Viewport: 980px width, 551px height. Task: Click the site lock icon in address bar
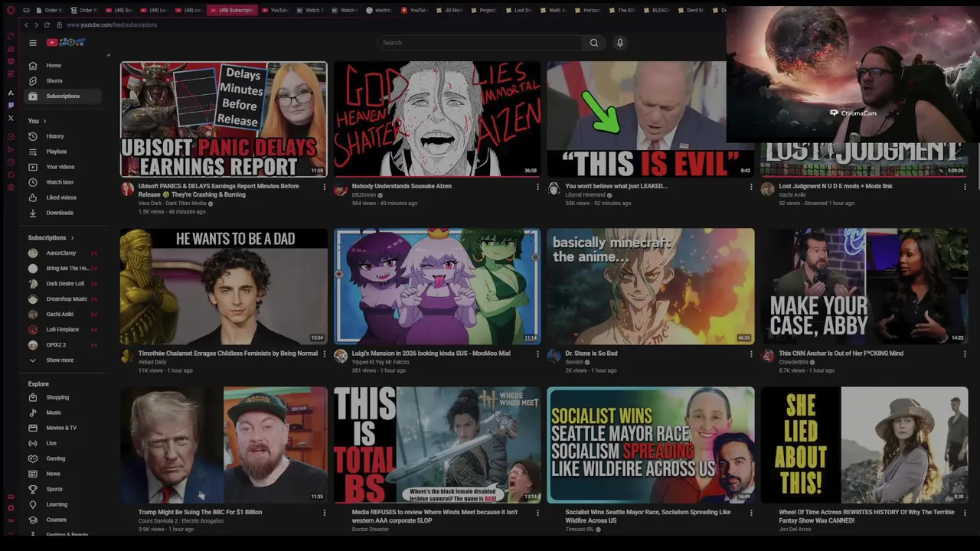59,25
